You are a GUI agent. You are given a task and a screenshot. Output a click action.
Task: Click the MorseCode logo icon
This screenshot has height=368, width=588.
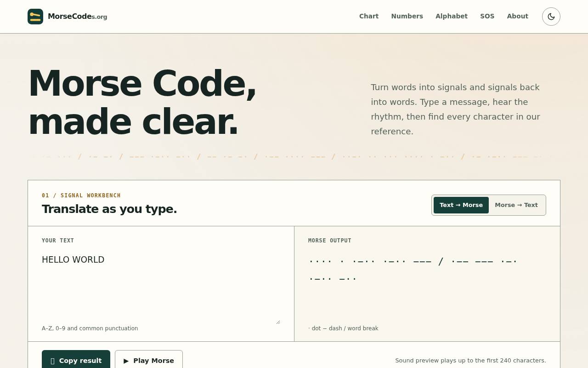tap(35, 17)
